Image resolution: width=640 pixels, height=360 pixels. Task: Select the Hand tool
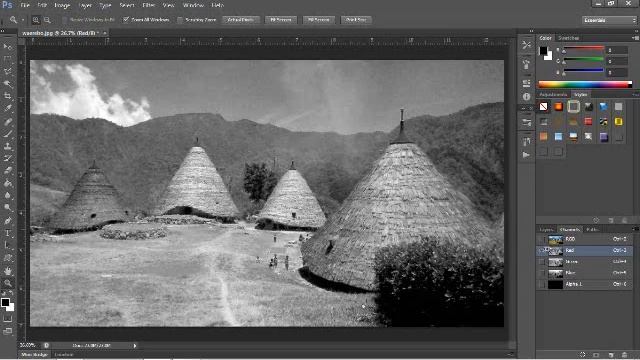point(7,271)
